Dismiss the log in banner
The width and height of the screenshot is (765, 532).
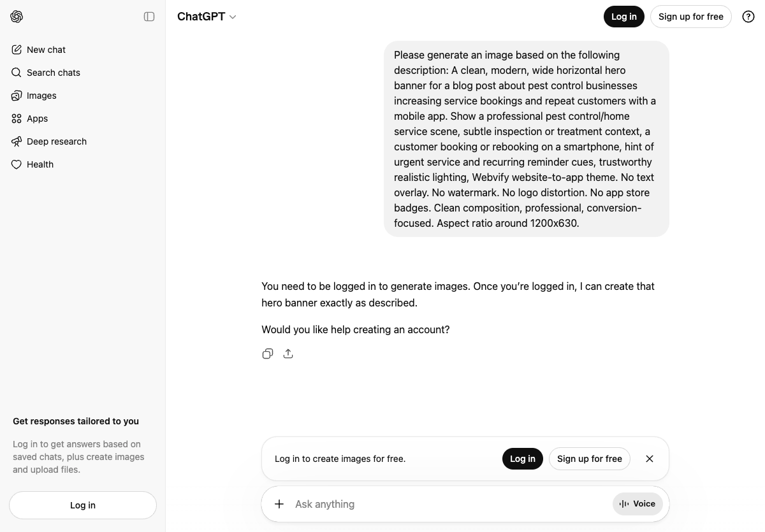650,459
